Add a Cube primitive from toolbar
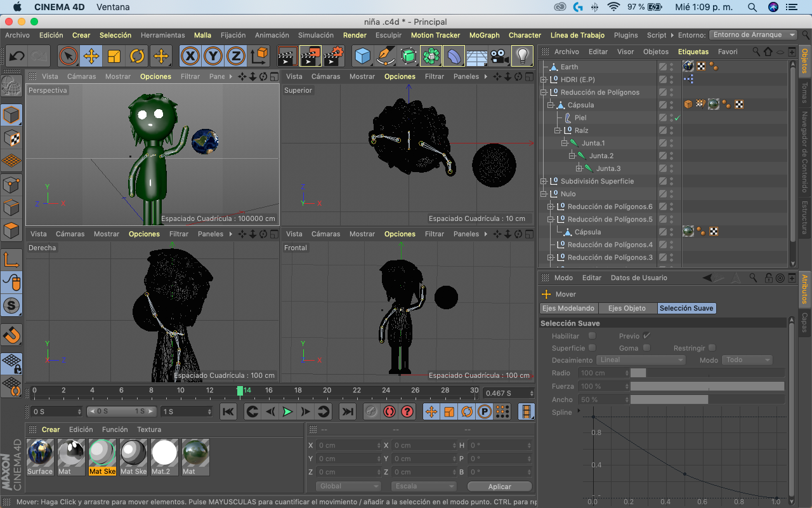Viewport: 812px width, 508px height. click(x=362, y=56)
